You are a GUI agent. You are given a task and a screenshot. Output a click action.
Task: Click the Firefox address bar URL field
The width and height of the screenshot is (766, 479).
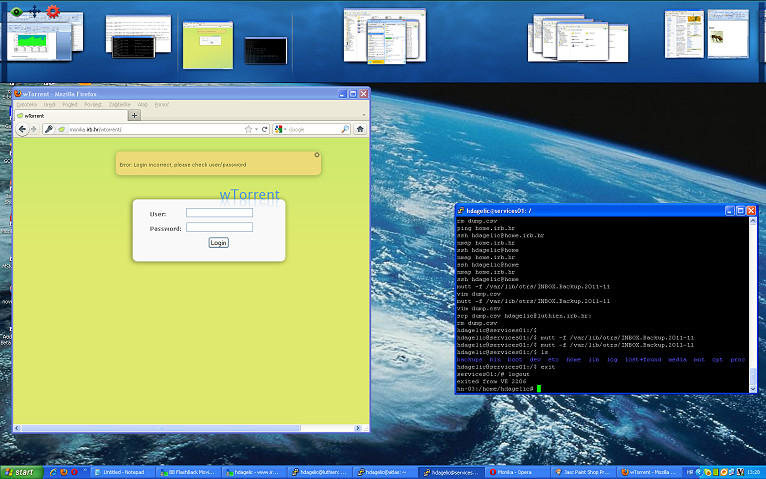tap(154, 129)
